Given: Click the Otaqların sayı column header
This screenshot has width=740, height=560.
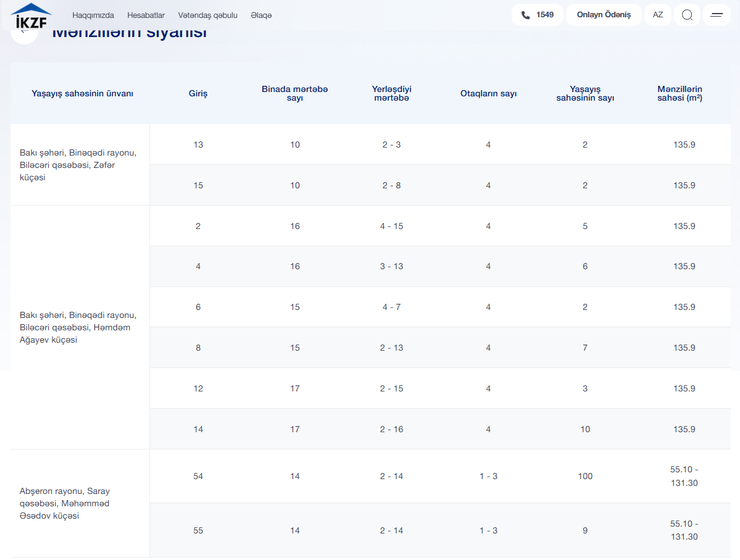Looking at the screenshot, I should pyautogui.click(x=488, y=93).
